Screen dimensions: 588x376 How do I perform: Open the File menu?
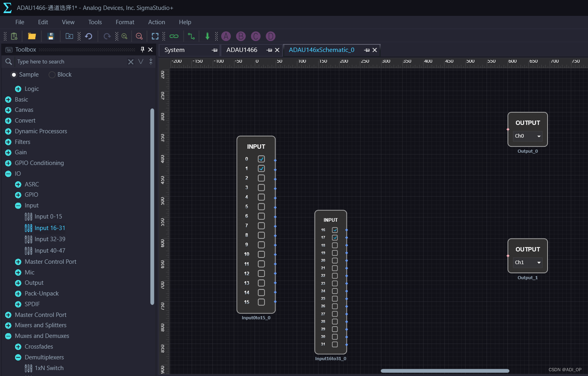(x=20, y=22)
